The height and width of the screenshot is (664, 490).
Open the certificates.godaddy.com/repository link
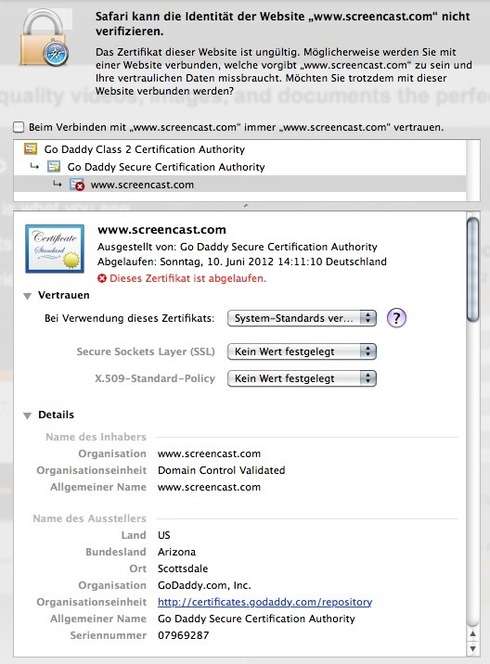pos(265,602)
